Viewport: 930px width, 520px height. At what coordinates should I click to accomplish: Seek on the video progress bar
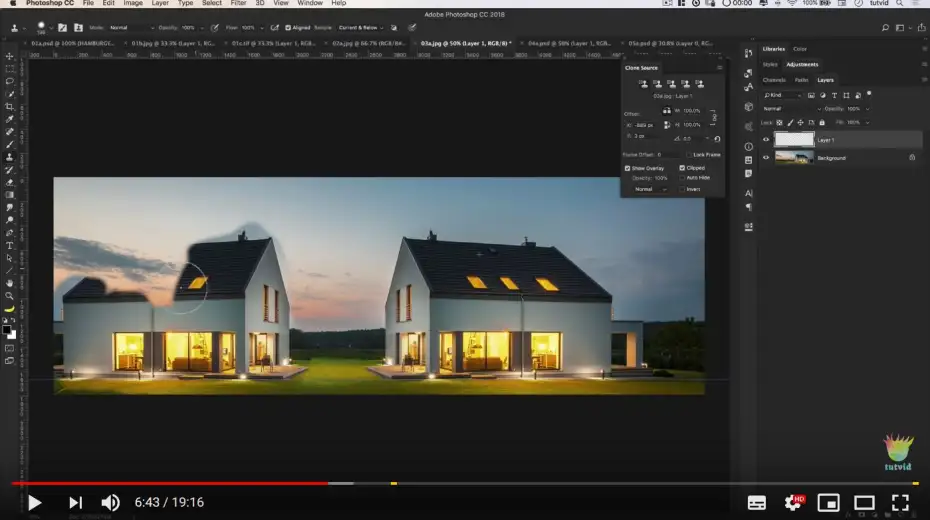(464, 484)
